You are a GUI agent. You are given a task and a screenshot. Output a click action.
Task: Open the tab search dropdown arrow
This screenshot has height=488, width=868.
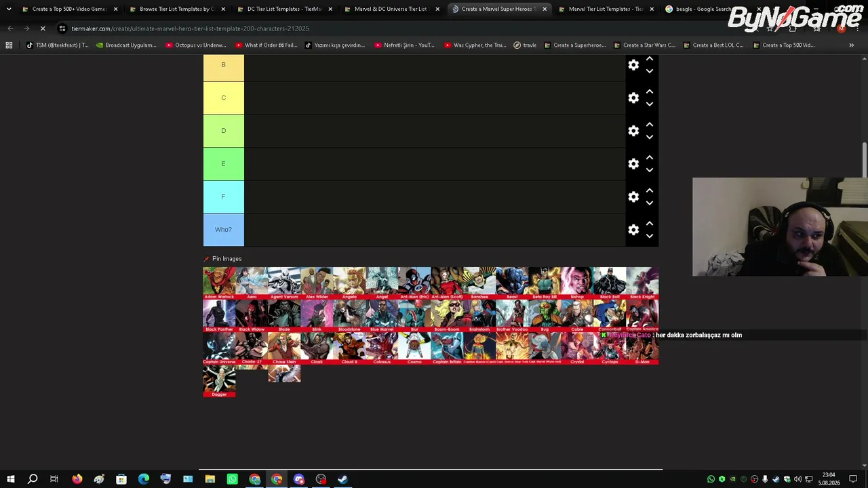[9, 9]
